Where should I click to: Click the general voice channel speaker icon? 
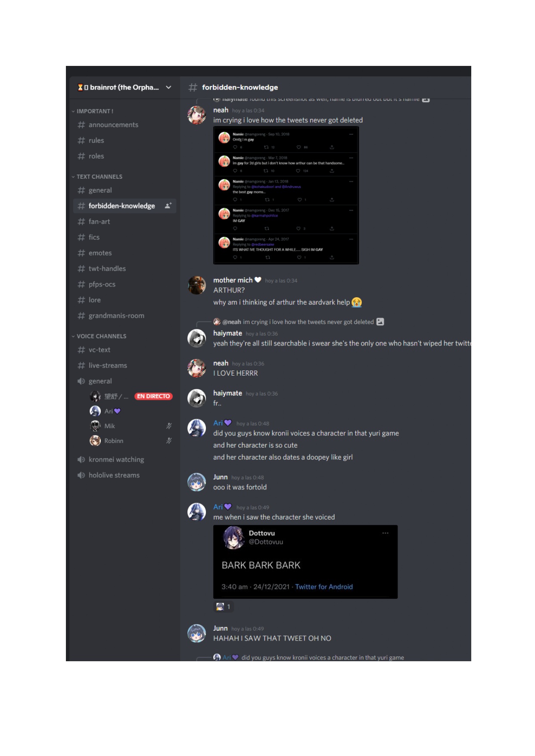click(x=81, y=381)
